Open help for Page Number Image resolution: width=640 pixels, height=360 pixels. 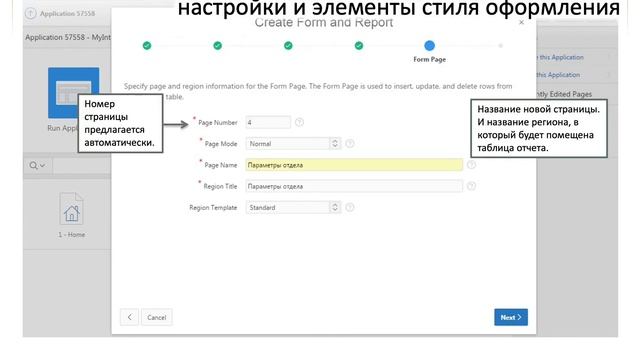point(299,122)
